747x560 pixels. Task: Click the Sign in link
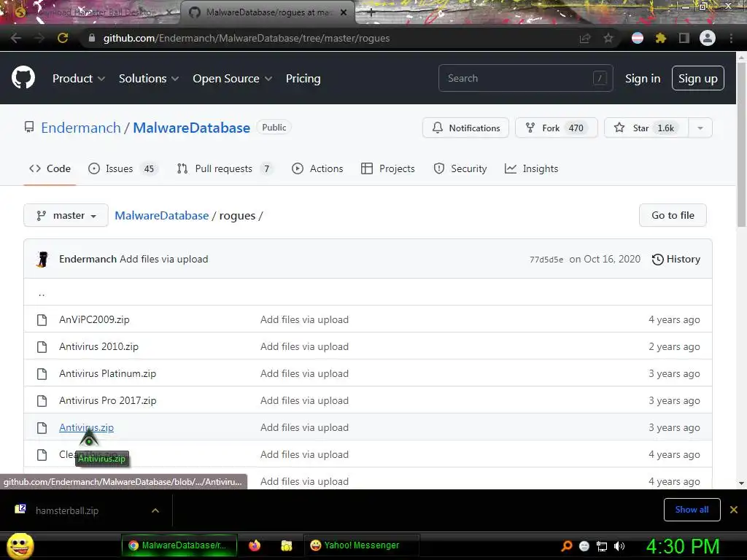(643, 79)
